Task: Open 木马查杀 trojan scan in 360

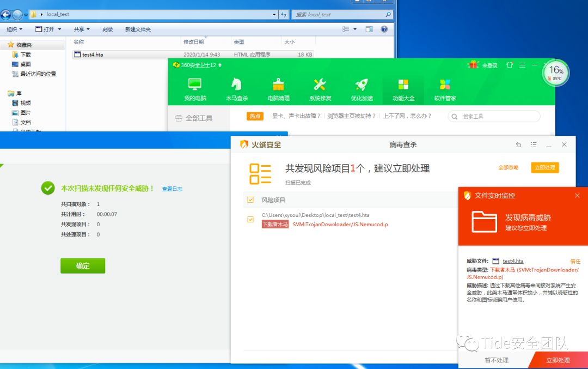Action: point(237,90)
